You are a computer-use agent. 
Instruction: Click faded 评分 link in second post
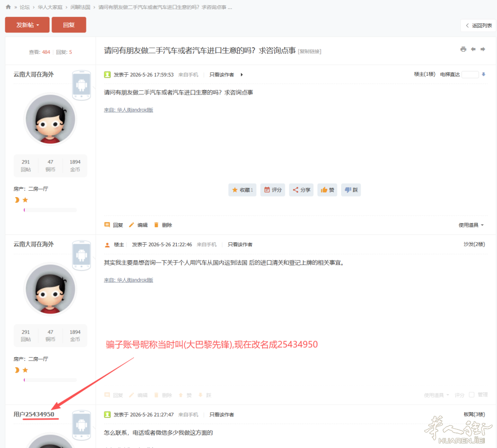coord(459,395)
